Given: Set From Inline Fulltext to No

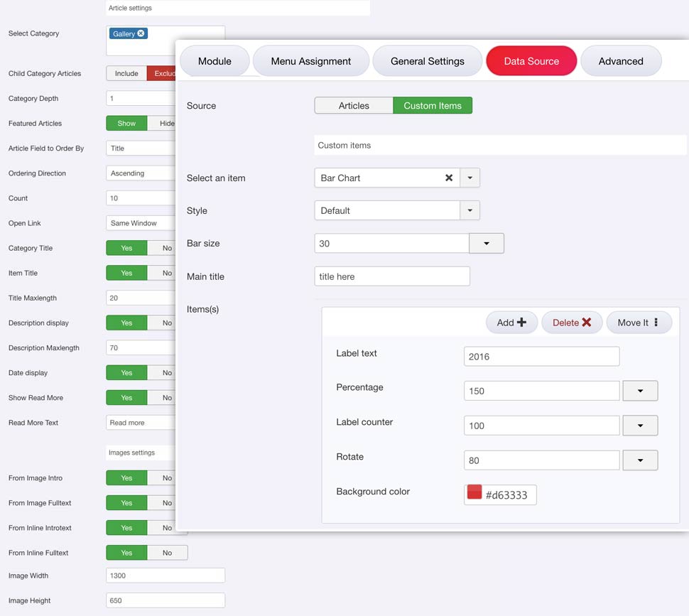Looking at the screenshot, I should coord(167,553).
